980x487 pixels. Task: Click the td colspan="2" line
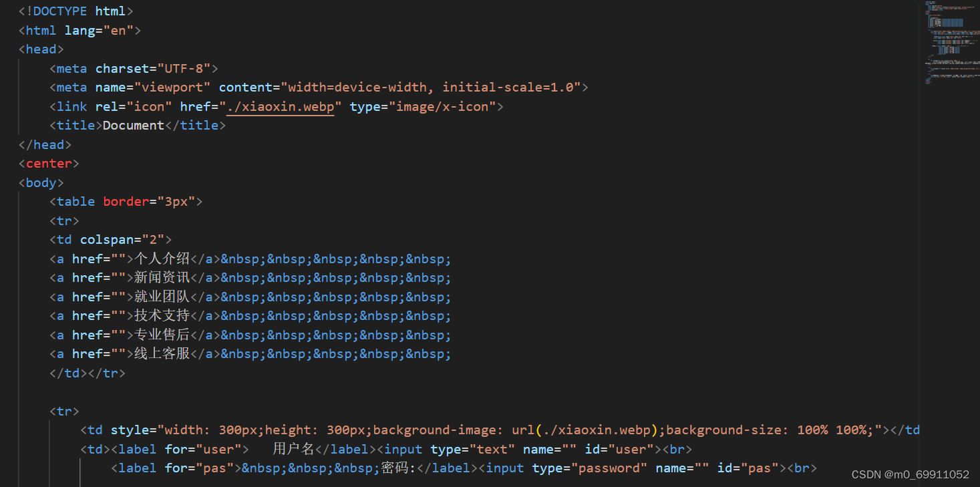(x=111, y=240)
